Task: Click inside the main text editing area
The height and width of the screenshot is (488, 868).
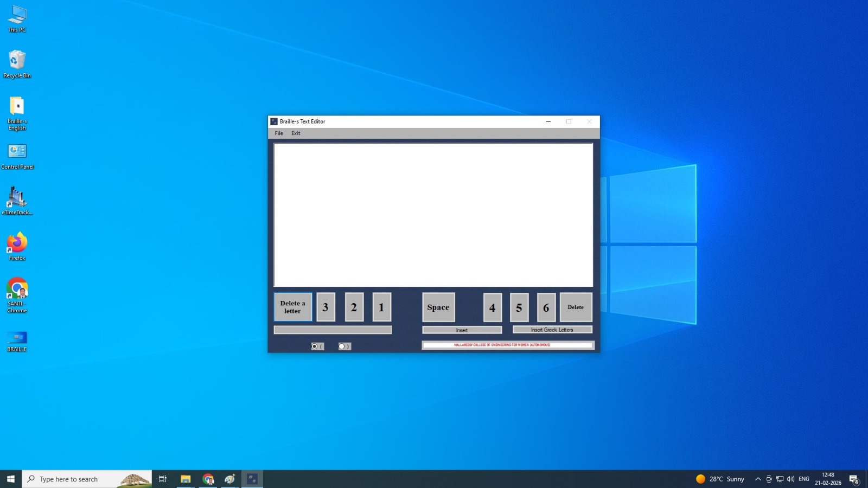Action: (433, 215)
